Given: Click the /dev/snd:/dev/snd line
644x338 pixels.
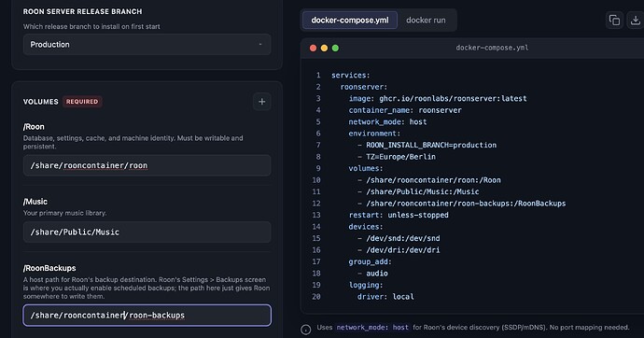Looking at the screenshot, I should pos(399,238).
